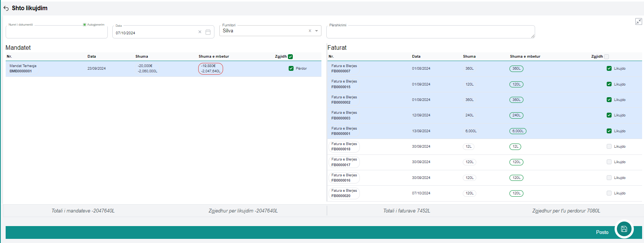Click the Shuma e mbetur header in Faturat

pyautogui.click(x=525, y=57)
